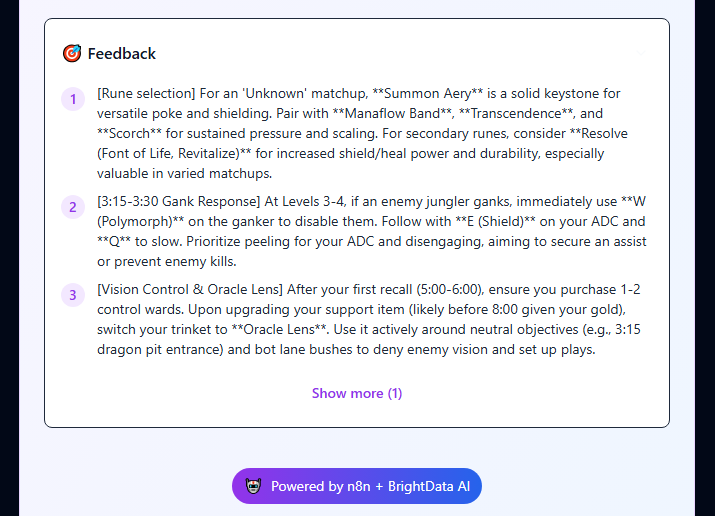The height and width of the screenshot is (516, 715).
Task: Select the purple number 1 badge
Action: click(x=73, y=99)
